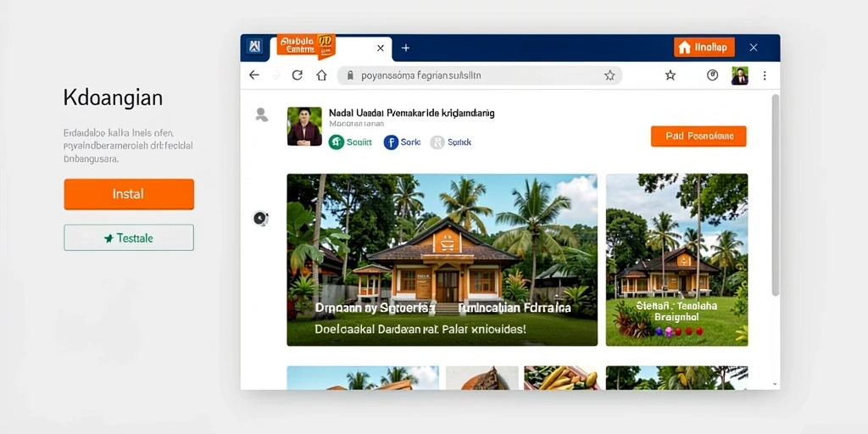Click the green Souiitt share icon
This screenshot has height=434, width=868.
(x=336, y=142)
